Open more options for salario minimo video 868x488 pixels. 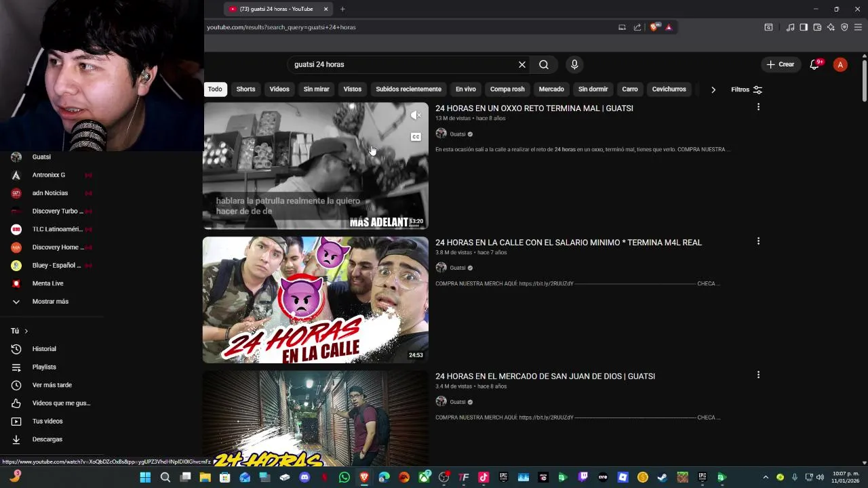click(758, 241)
